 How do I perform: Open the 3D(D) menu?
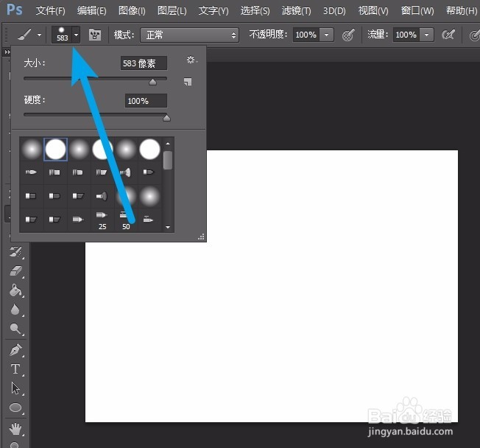[x=334, y=11]
